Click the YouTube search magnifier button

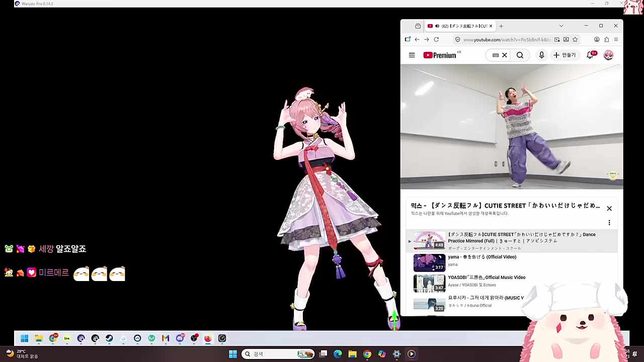(520, 55)
